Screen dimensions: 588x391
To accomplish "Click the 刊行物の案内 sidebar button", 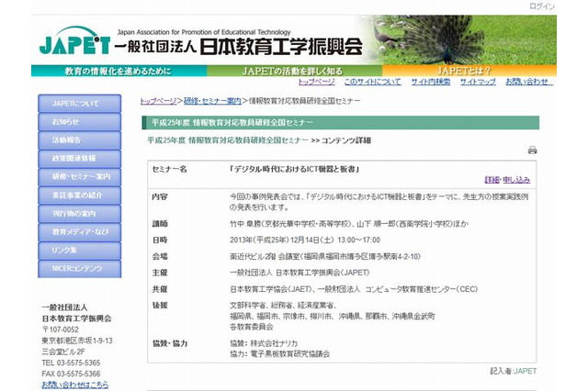I will pyautogui.click(x=80, y=213).
